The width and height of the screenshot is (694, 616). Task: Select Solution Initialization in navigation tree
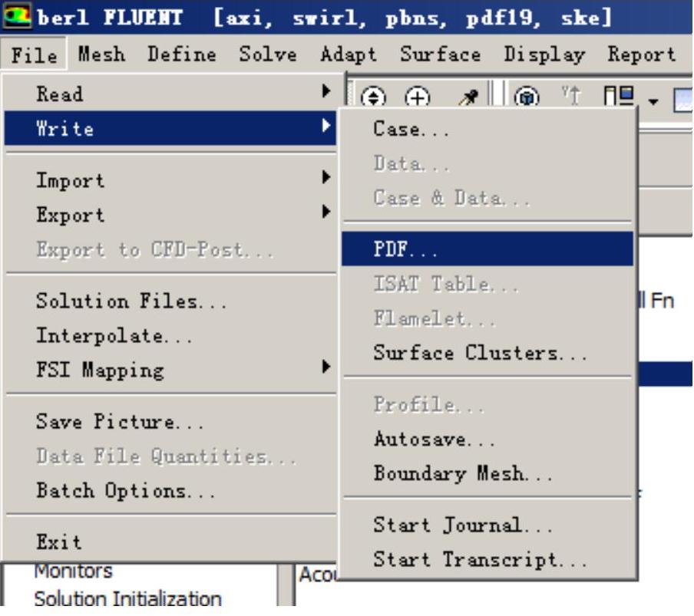click(128, 599)
